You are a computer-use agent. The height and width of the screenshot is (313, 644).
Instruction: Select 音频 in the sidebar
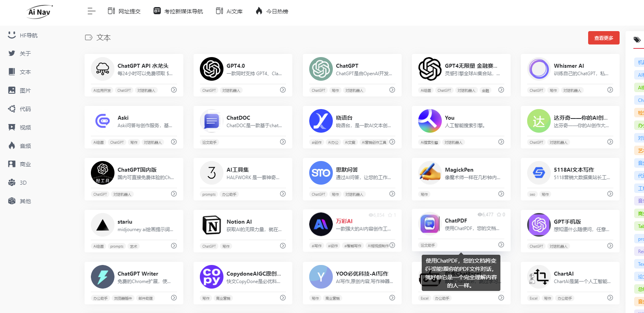click(x=20, y=146)
